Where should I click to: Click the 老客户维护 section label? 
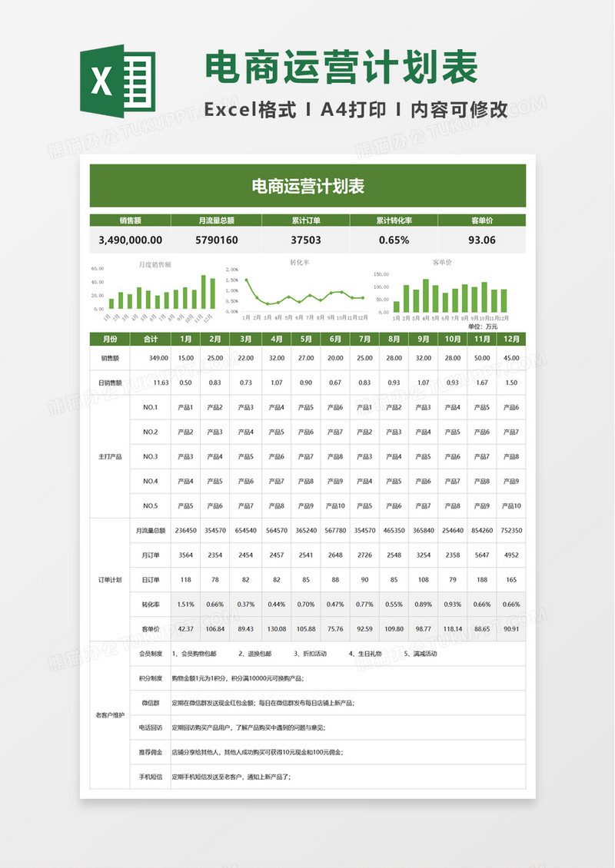pos(110,716)
